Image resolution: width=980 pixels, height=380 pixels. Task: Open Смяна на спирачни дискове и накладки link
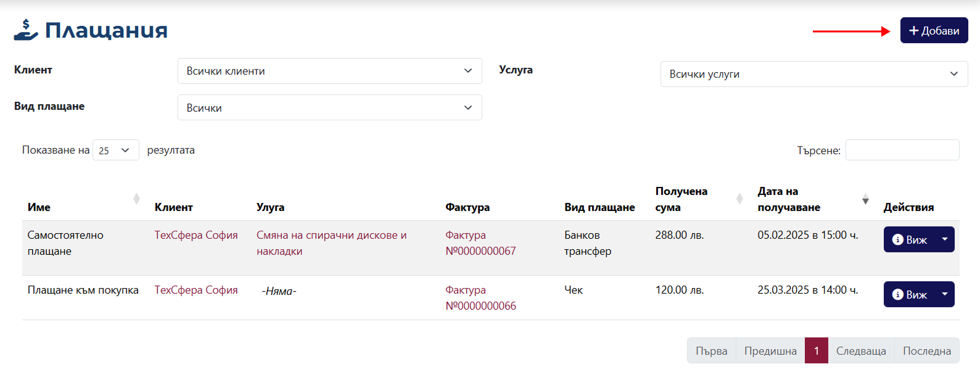(x=332, y=243)
